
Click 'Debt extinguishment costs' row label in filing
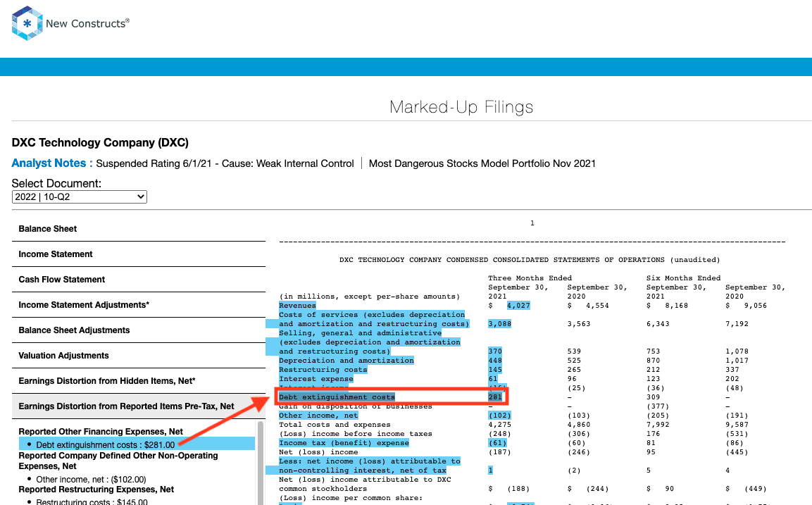pos(337,397)
